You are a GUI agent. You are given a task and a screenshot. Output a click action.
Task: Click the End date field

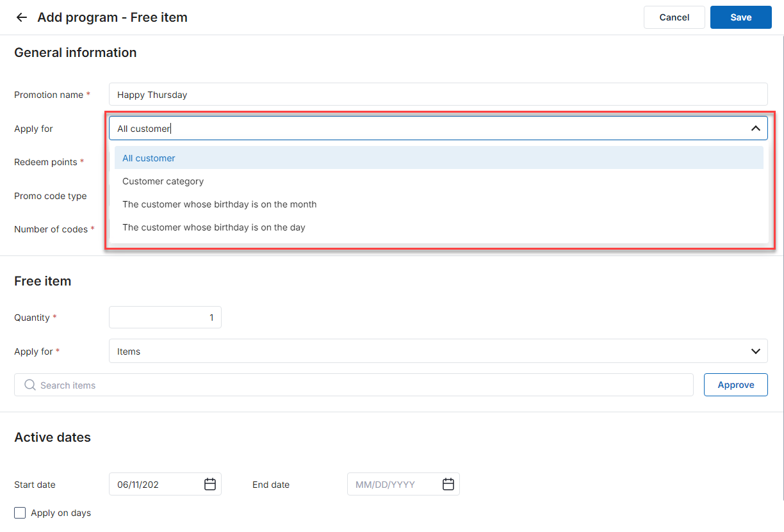[x=404, y=485]
